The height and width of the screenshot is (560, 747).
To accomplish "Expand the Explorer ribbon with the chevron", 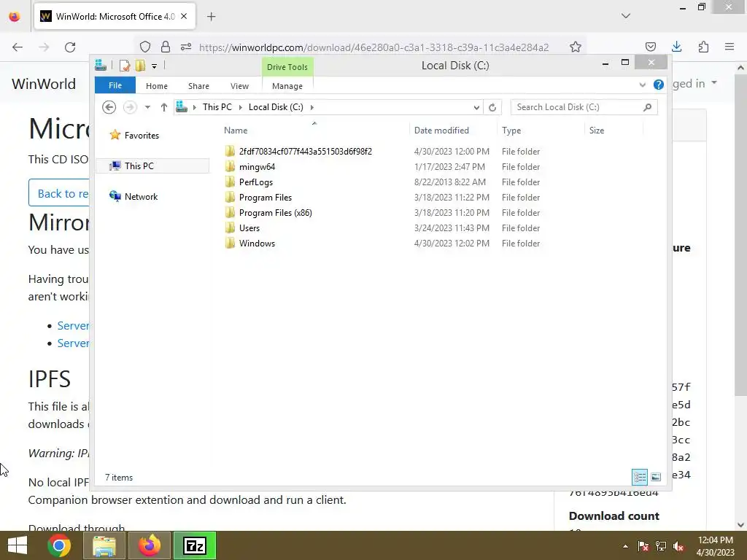I will (642, 85).
